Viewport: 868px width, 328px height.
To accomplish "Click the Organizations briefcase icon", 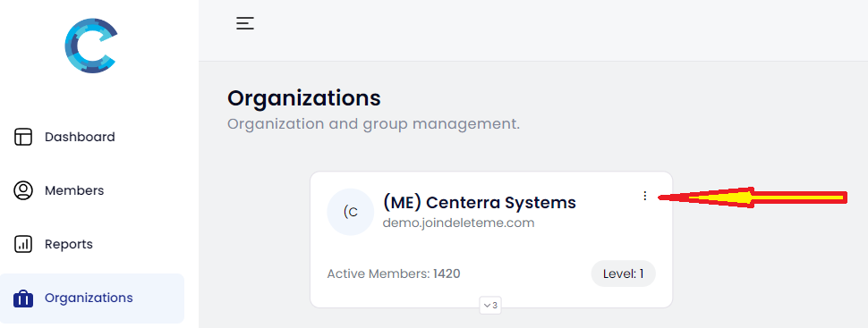I will click(x=22, y=299).
